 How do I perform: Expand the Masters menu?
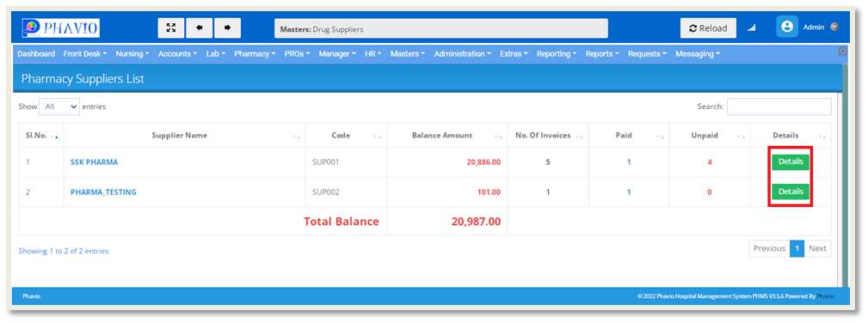pyautogui.click(x=408, y=54)
